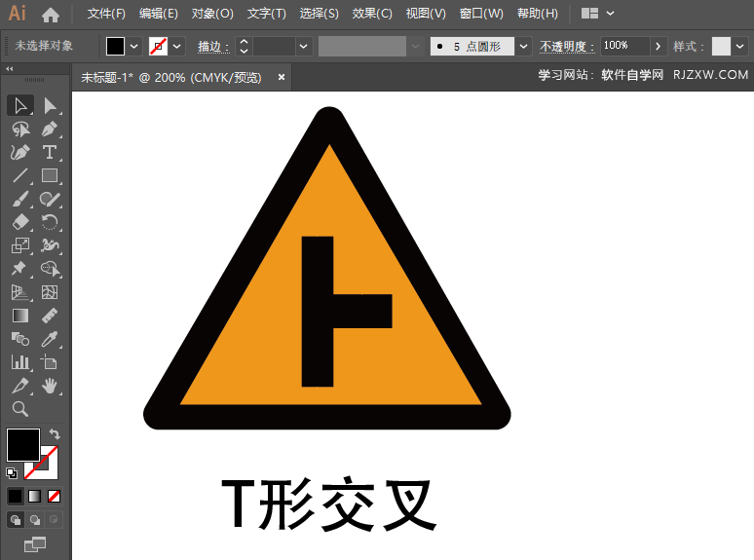
Task: Select the Column Graph tool
Action: [20, 362]
